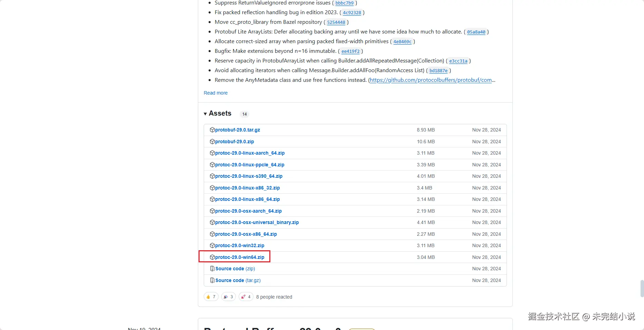This screenshot has width=644, height=330.
Task: Open commit ee419f2
Action: [350, 51]
